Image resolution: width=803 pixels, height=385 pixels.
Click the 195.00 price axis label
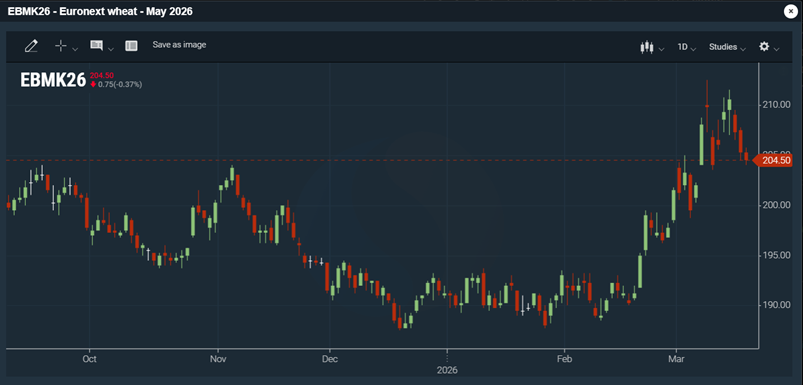pos(777,255)
